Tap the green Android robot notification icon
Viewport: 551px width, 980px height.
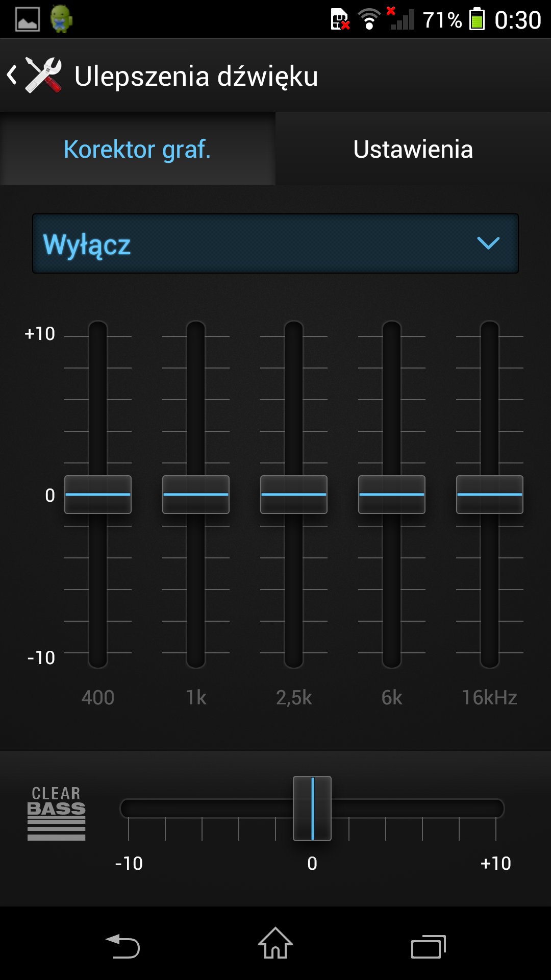61,19
